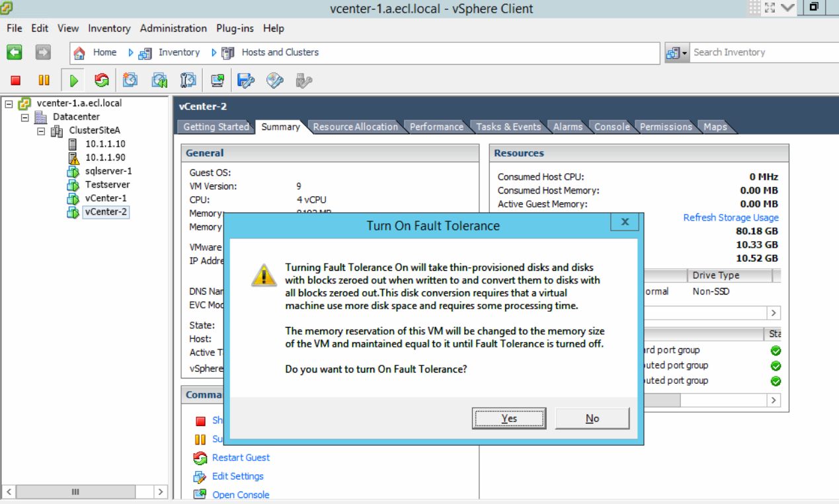Select the Testserver virtual machine
Screen dimensions: 839x504
[107, 185]
